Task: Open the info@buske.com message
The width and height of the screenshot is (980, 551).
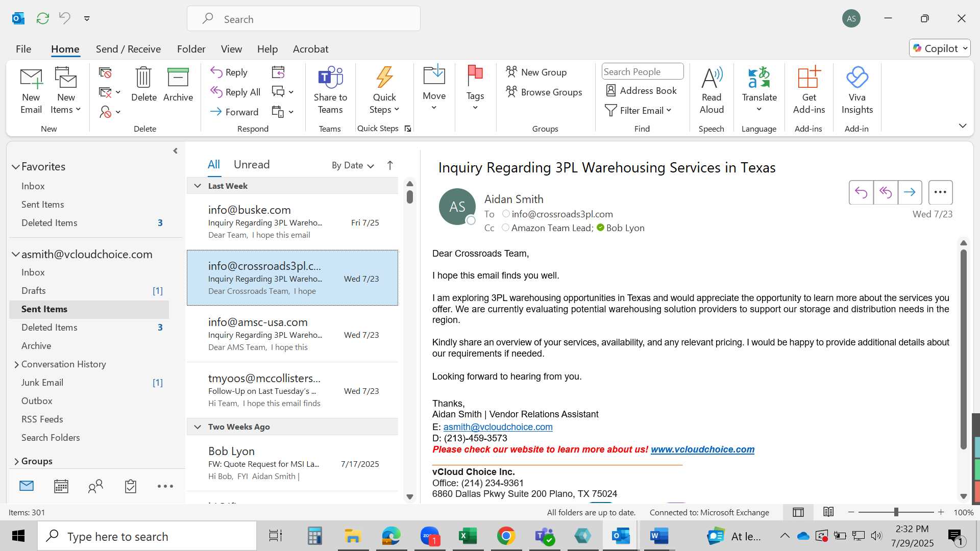Action: [x=292, y=222]
